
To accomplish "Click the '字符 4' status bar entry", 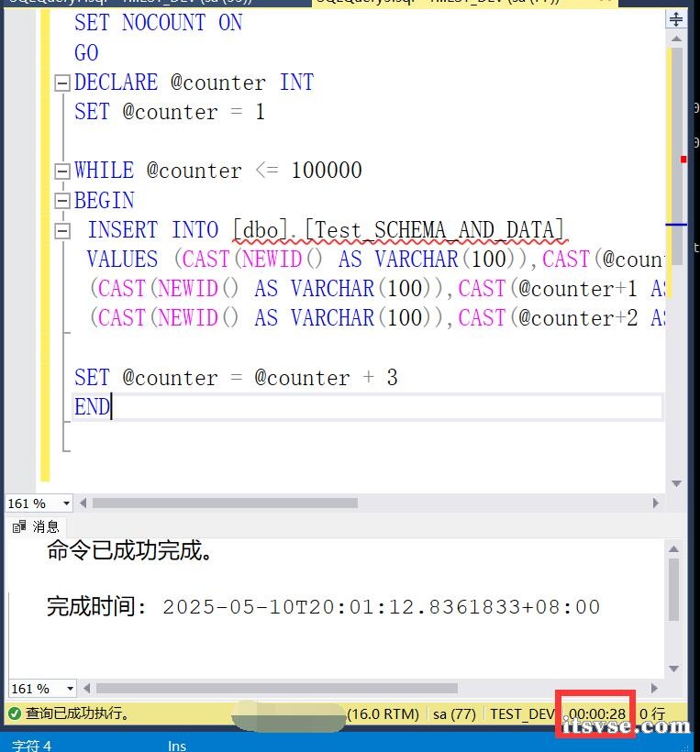I will 32,746.
